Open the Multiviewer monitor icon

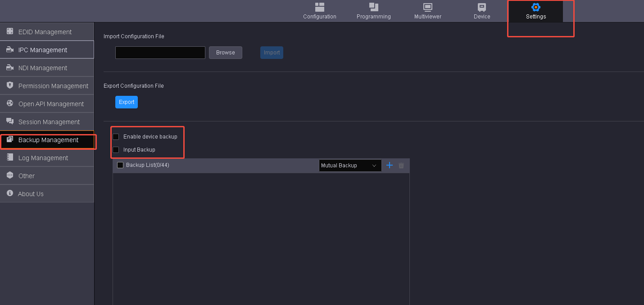point(428,7)
